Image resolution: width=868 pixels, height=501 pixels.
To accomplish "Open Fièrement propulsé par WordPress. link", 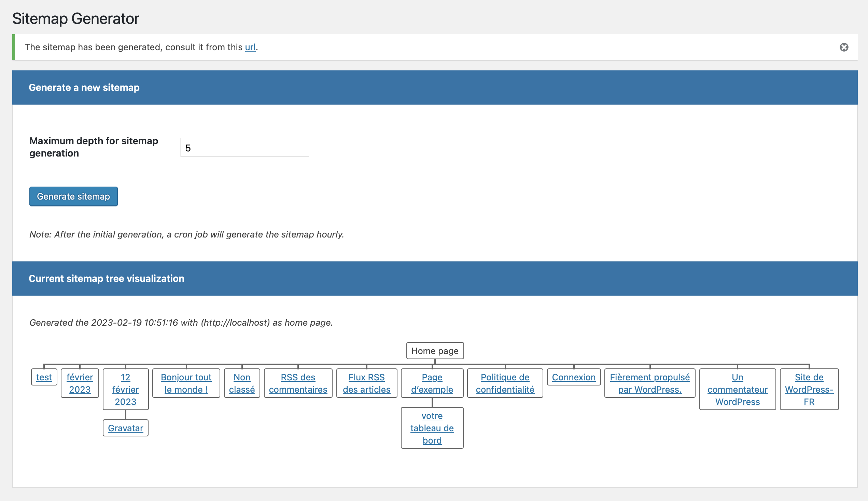I will 650,383.
